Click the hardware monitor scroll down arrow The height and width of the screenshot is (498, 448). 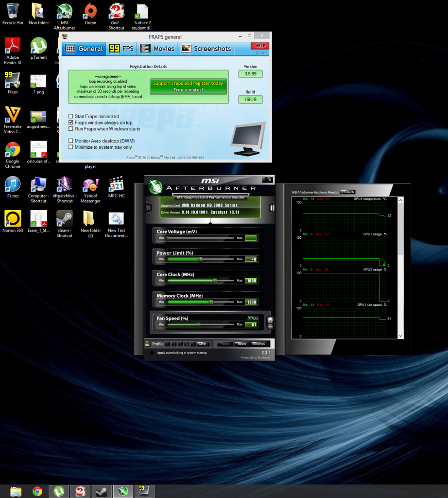tap(401, 336)
